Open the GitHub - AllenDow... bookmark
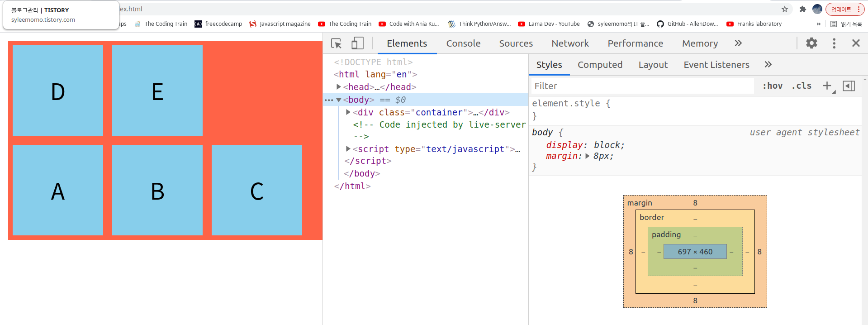Viewport: 868px width, 325px height. (x=688, y=24)
